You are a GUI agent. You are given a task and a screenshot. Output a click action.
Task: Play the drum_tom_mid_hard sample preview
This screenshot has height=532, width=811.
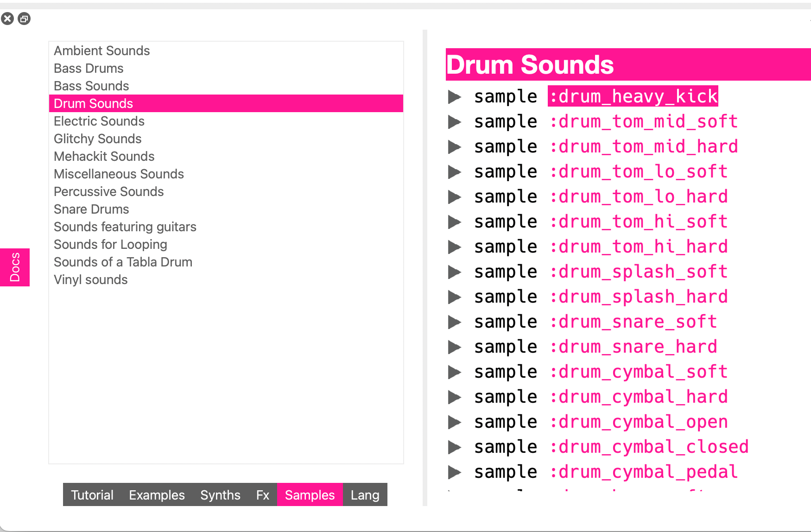455,147
